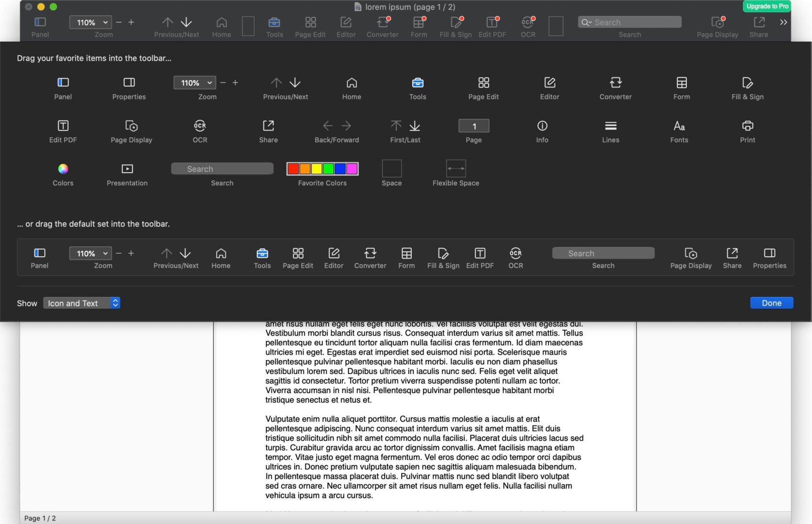The height and width of the screenshot is (524, 812).
Task: Select the Lines icon
Action: click(610, 126)
